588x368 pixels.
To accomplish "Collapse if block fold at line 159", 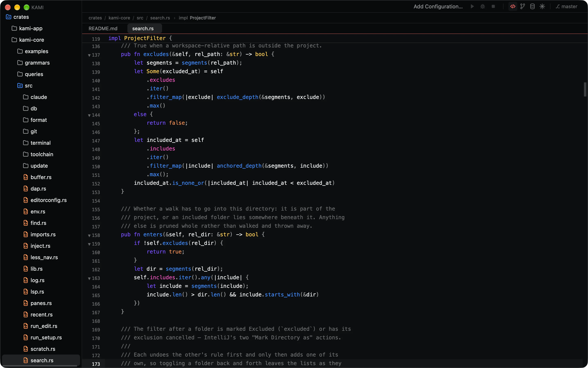I will pyautogui.click(x=89, y=244).
